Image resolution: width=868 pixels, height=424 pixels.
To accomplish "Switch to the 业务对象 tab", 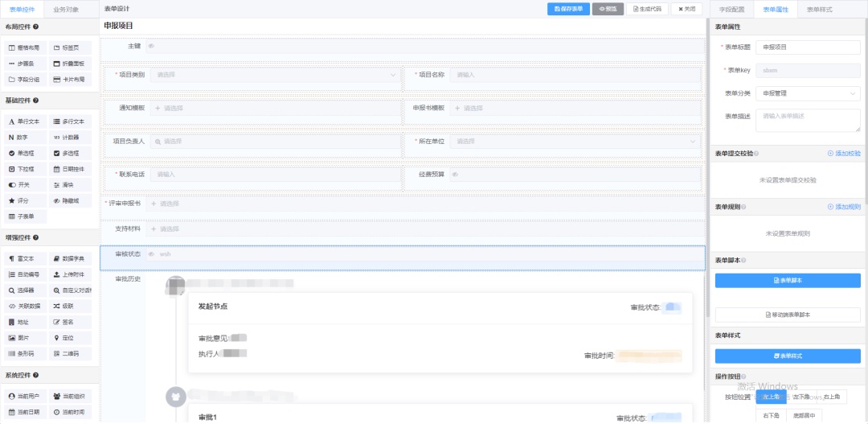I will click(66, 10).
